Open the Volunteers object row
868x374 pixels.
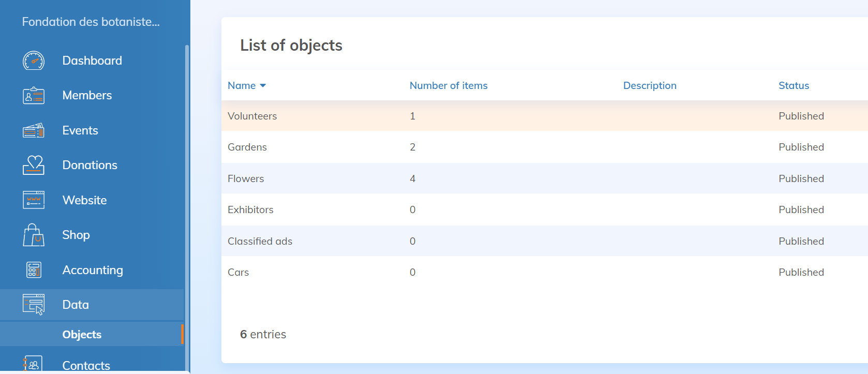(x=252, y=116)
